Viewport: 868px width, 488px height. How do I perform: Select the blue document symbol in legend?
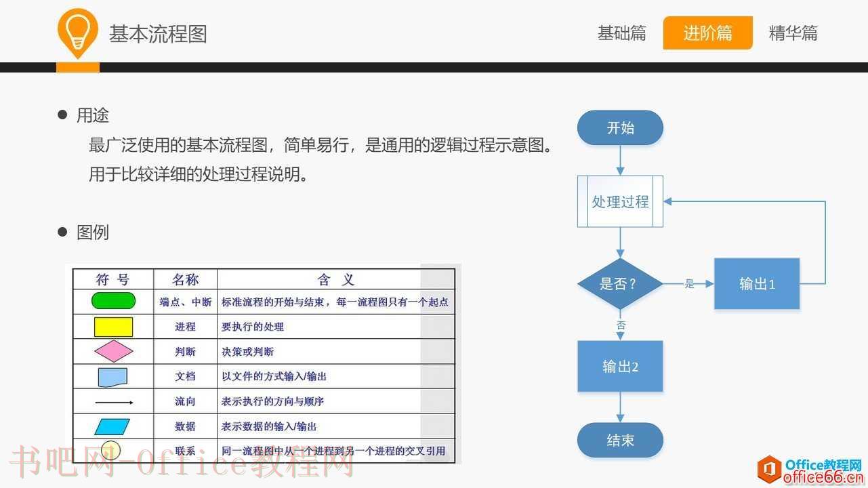coord(112,377)
